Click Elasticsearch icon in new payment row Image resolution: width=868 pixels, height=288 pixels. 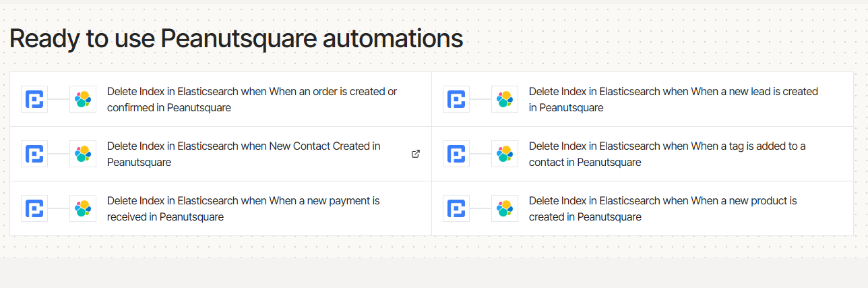[83, 208]
